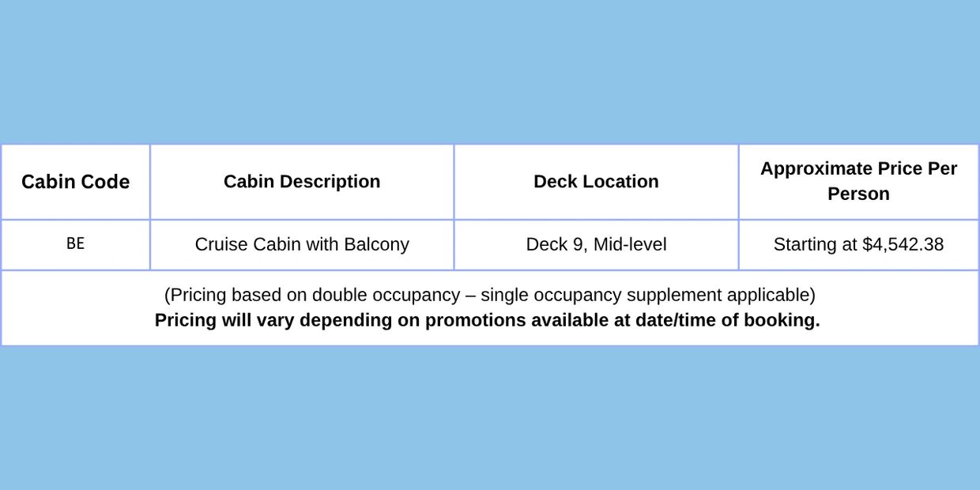Click the blue background above the table
The image size is (980, 490).
490,71
